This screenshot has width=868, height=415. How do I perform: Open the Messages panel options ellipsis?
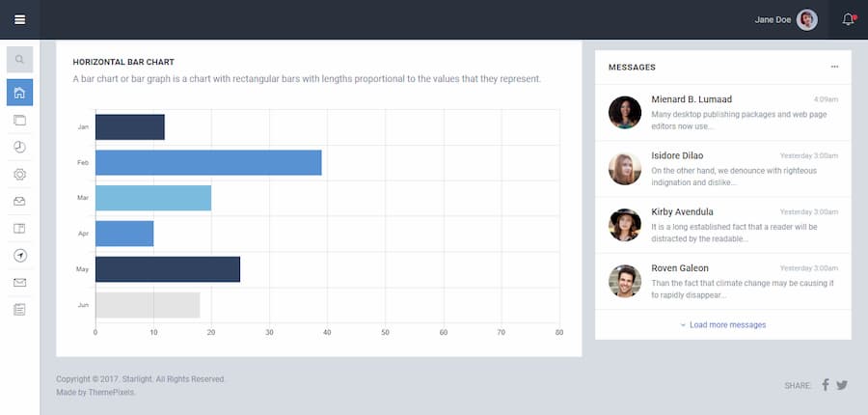coord(834,67)
